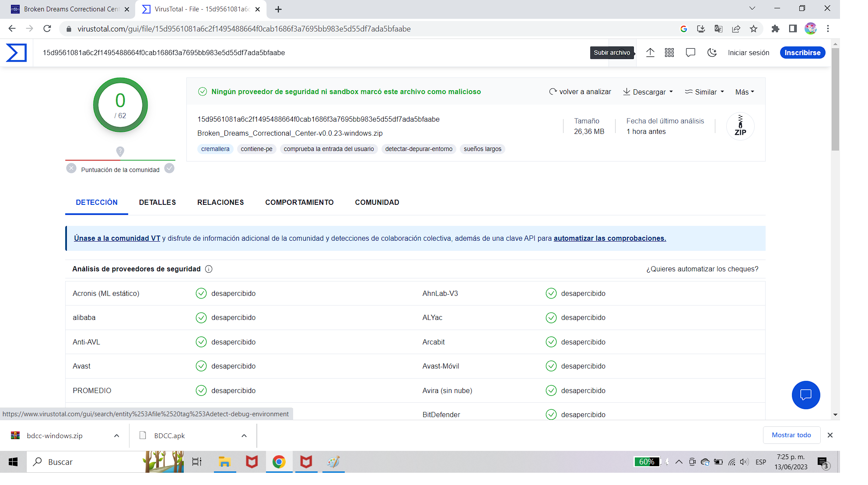This screenshot has height=485, width=868.
Task: Reload the page with the refresh icon
Action: 47,28
